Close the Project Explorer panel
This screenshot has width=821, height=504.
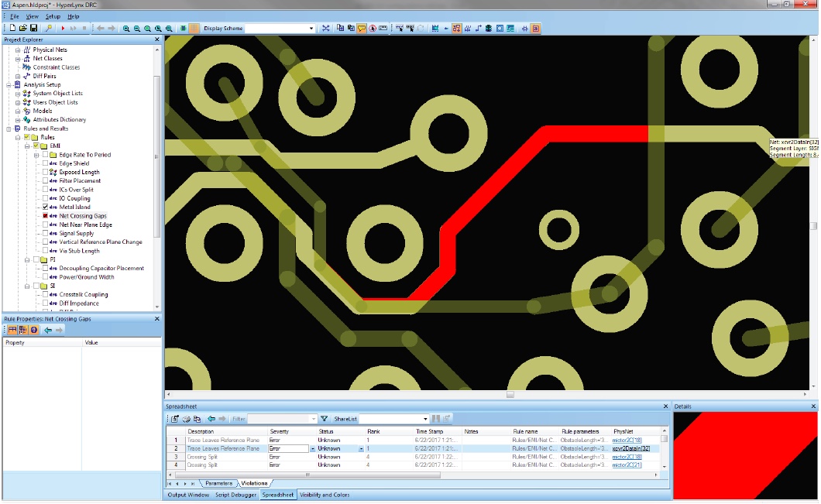[156, 39]
